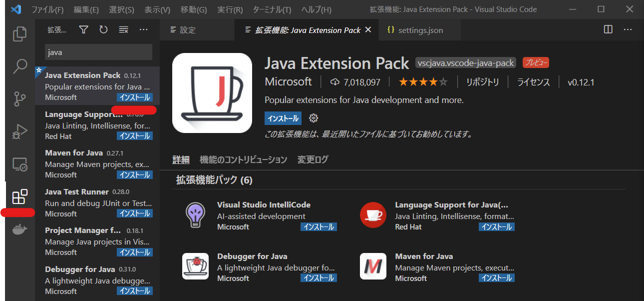Click the extension search input showing java
The image size is (644, 301).
pos(98,52)
